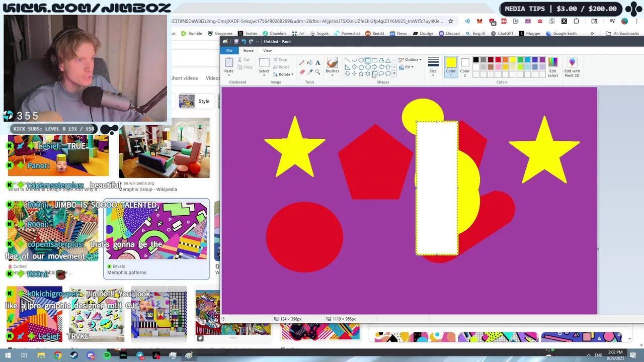Click the Redo arrow in Paint title bar
The width and height of the screenshot is (644, 362).
[x=251, y=42]
